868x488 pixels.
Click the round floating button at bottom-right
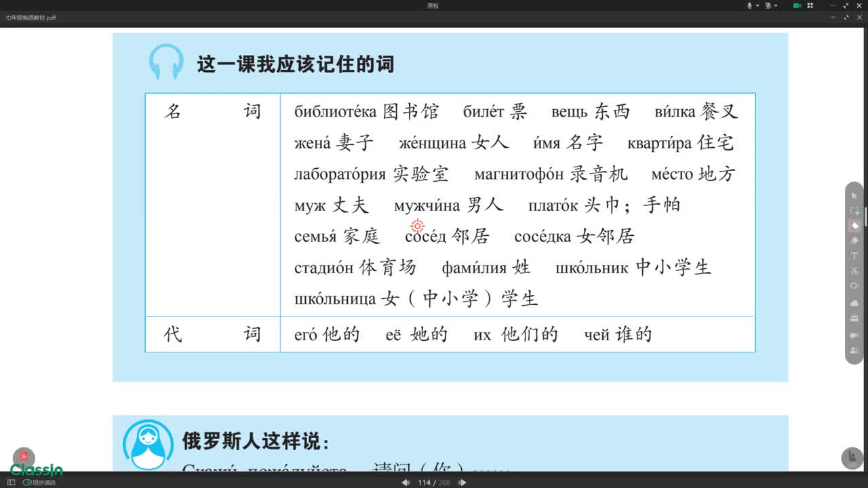(852, 457)
